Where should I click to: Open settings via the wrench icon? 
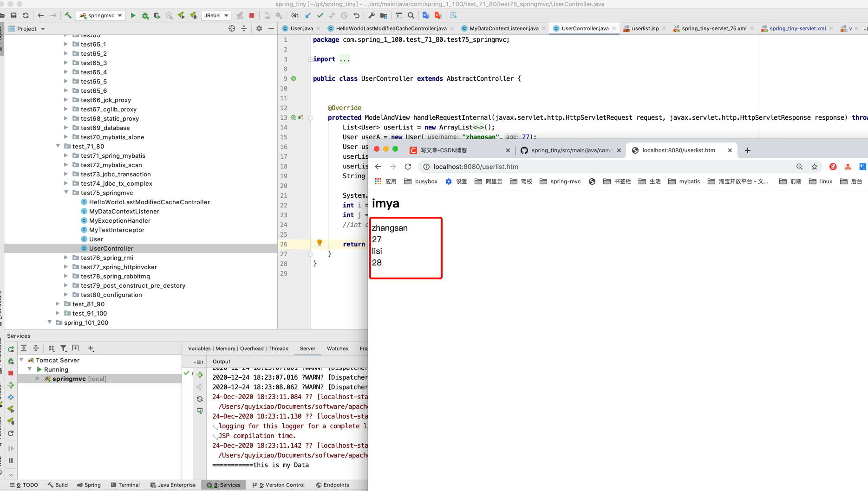pos(372,15)
